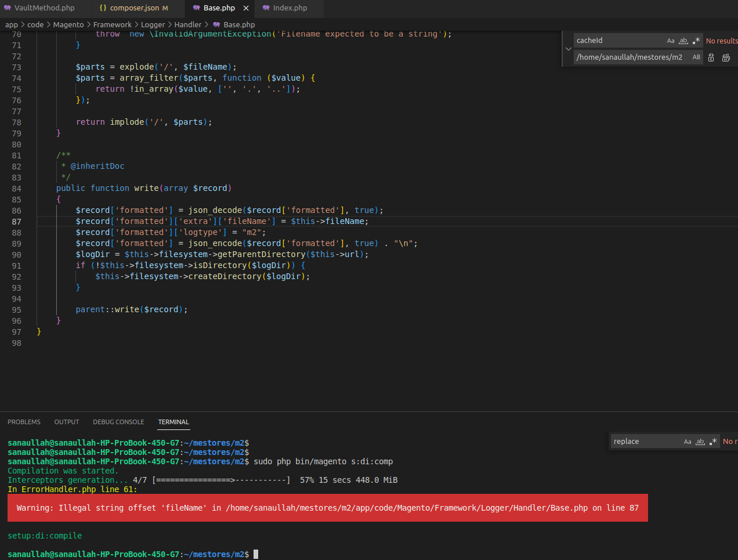Show the DEBUG CONSOLE panel
This screenshot has width=738, height=560.
118,422
